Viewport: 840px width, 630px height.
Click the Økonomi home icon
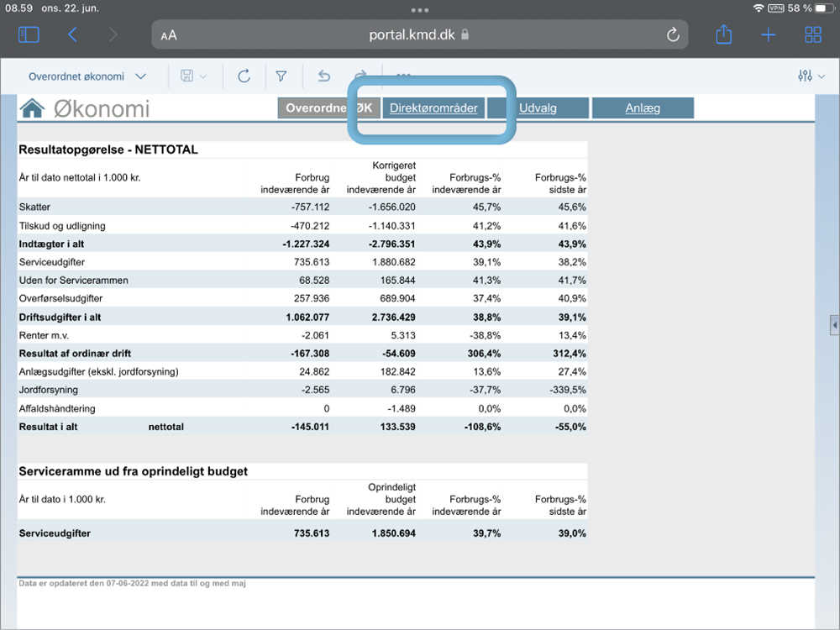tap(32, 108)
